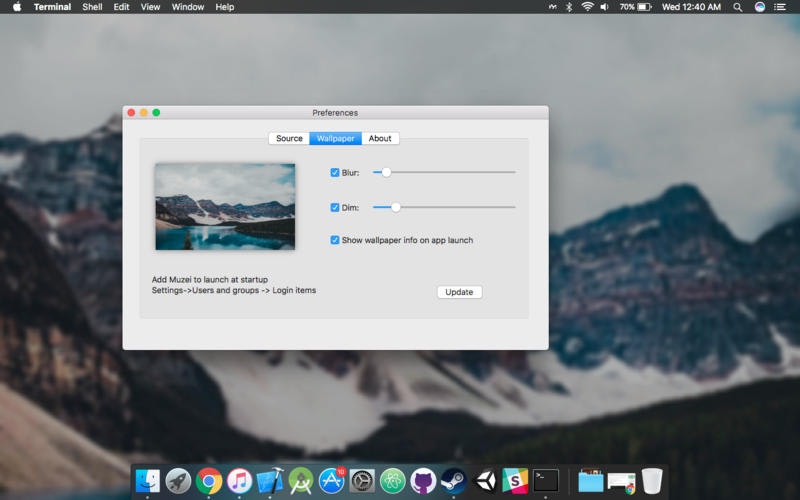Open the View menu
The width and height of the screenshot is (800, 500).
coord(150,7)
